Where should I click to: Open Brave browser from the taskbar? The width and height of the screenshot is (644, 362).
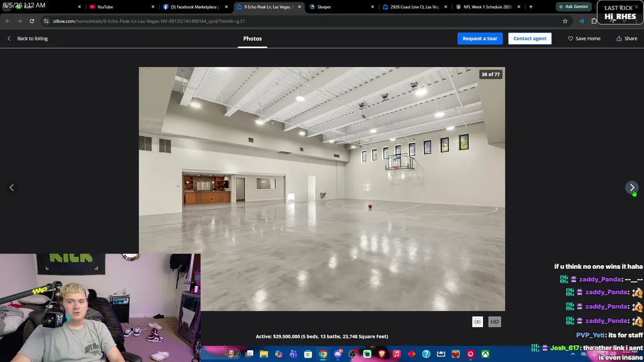tap(382, 354)
